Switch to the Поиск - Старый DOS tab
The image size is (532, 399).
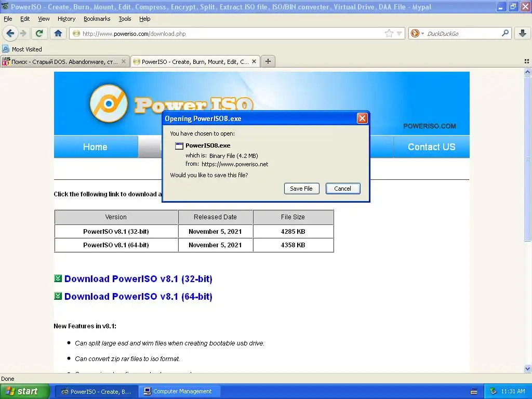tap(64, 61)
